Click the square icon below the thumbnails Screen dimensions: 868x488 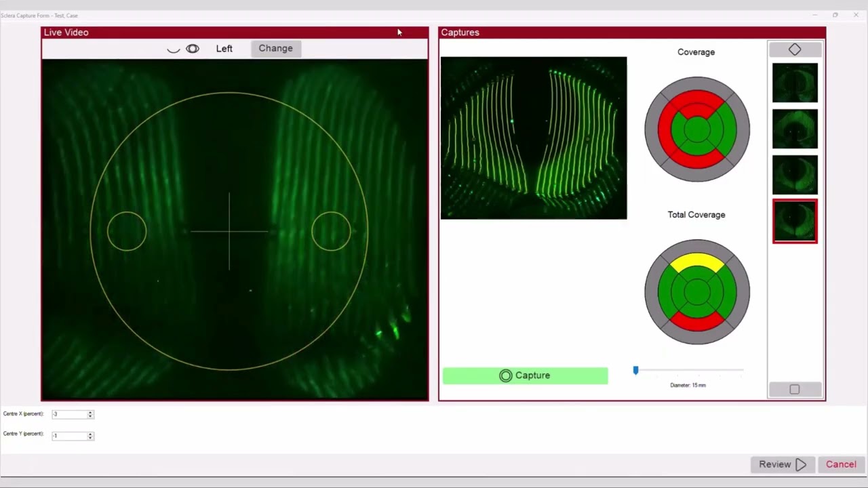pyautogui.click(x=795, y=389)
